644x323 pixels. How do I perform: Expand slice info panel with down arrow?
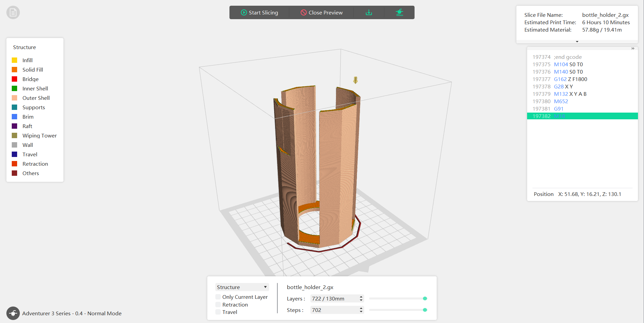[x=577, y=42]
